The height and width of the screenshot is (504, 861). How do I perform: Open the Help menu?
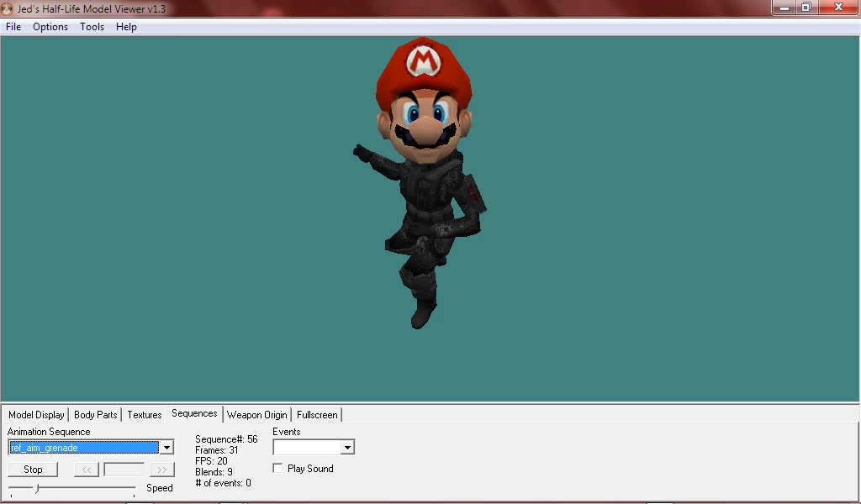tap(126, 27)
